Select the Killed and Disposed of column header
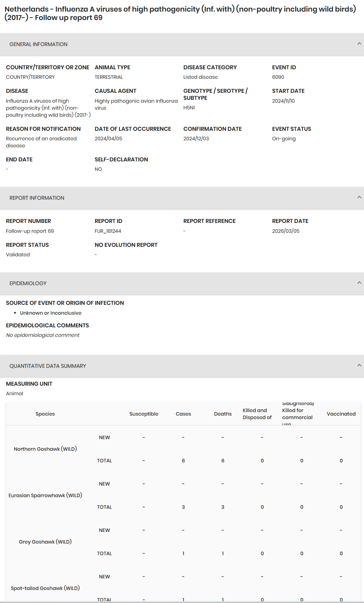 pyautogui.click(x=257, y=414)
